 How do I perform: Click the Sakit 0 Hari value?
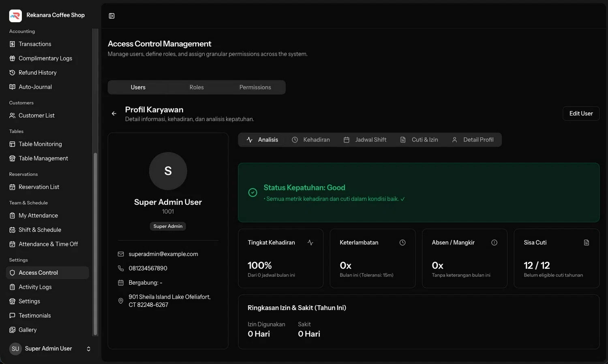pyautogui.click(x=309, y=334)
